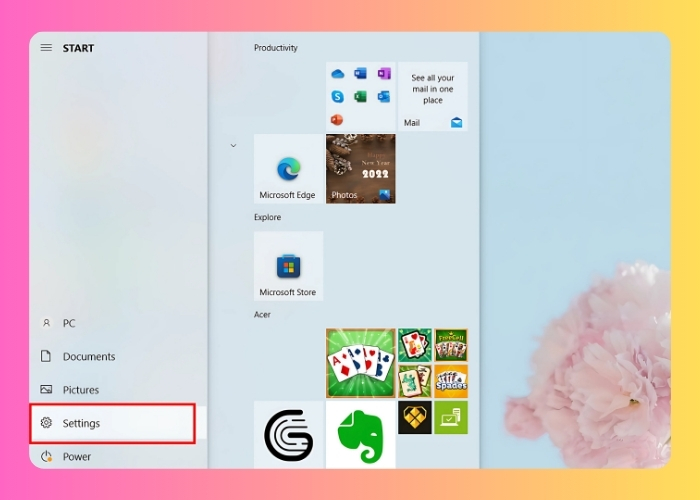Open the large Solitaire game tile
The image size is (700, 500).
tap(360, 363)
